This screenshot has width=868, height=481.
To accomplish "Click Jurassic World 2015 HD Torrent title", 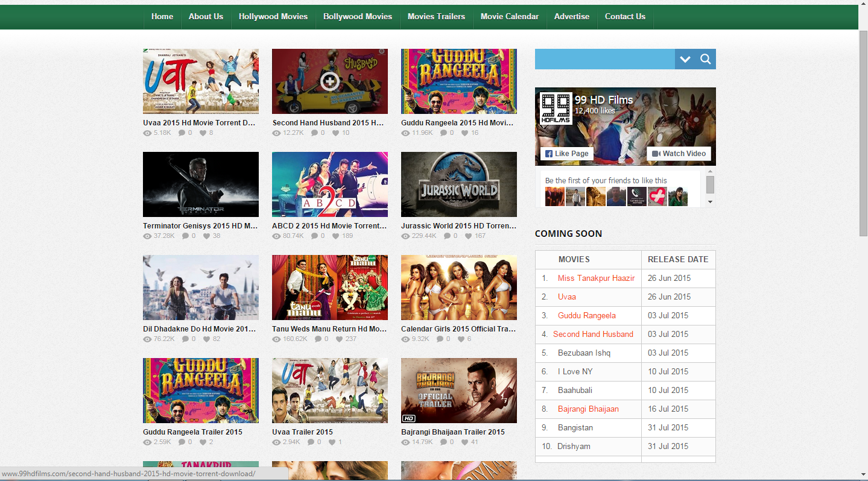I will point(459,226).
